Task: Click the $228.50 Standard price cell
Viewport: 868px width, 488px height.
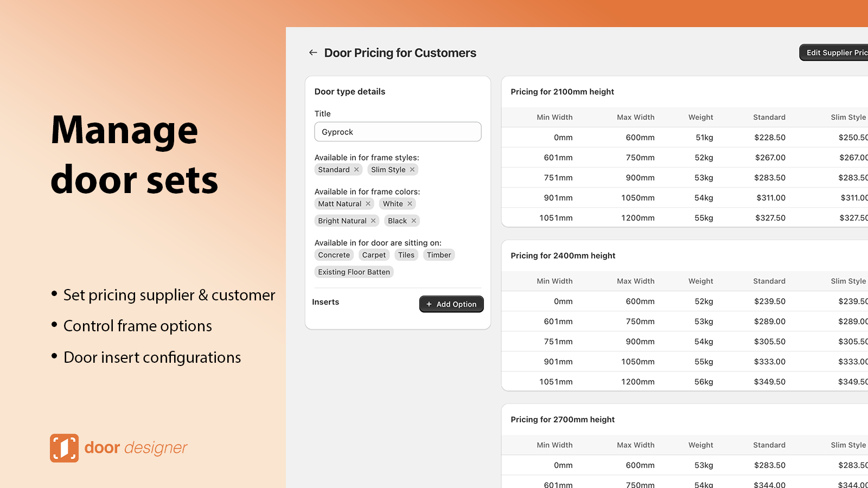Action: tap(770, 138)
